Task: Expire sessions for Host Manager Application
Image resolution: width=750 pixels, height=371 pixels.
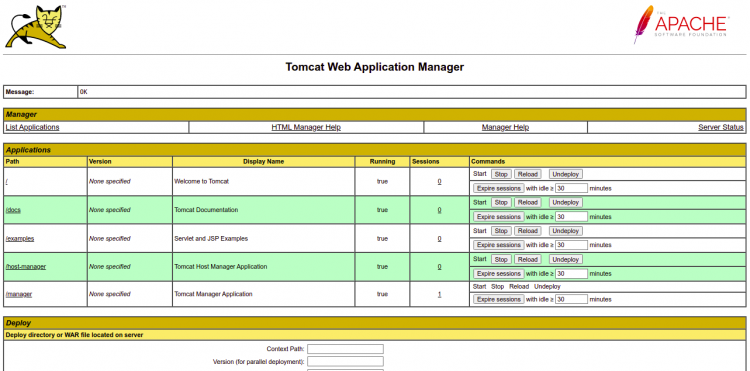Action: [498, 274]
